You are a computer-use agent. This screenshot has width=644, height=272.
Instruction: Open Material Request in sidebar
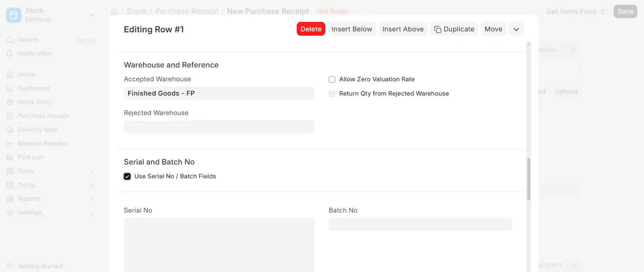42,144
